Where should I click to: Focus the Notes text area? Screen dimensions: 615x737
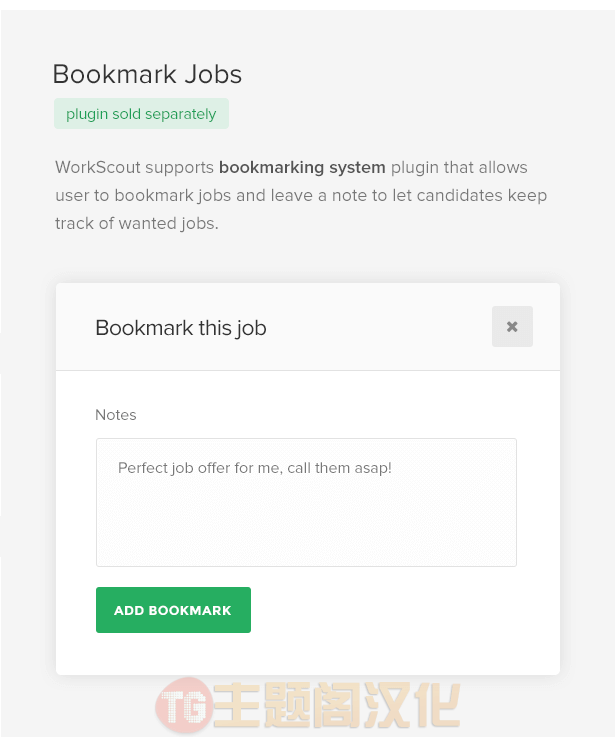[x=306, y=502]
